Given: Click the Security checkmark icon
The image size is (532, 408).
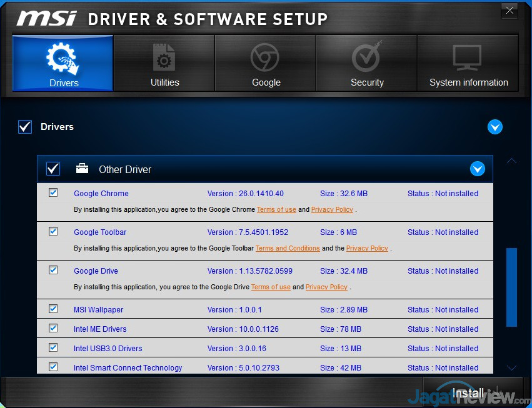Looking at the screenshot, I should (x=367, y=59).
